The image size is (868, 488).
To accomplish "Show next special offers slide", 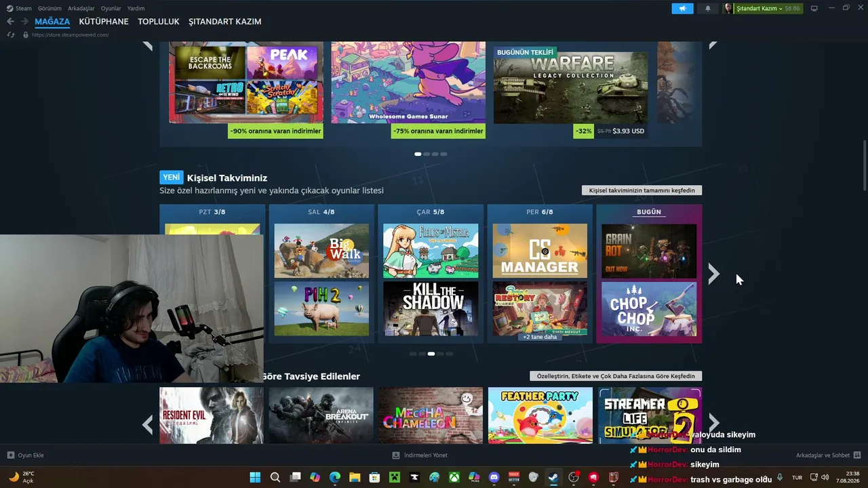I will pos(713,45).
